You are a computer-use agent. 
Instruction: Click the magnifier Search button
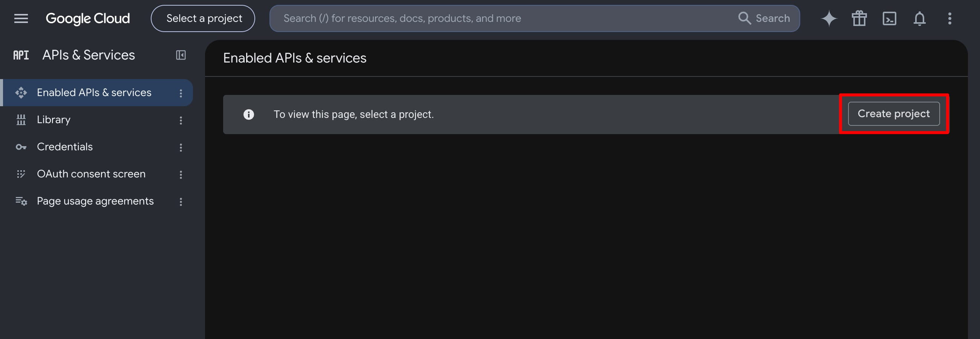(x=764, y=18)
